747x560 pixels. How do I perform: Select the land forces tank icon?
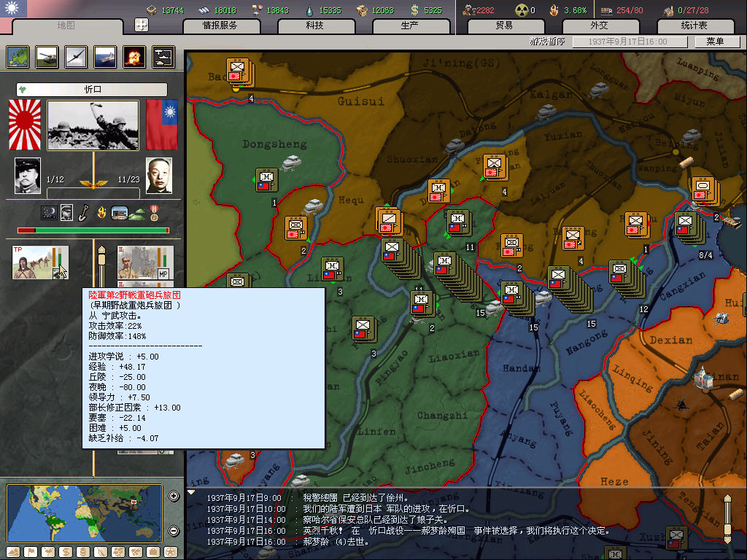(47, 57)
